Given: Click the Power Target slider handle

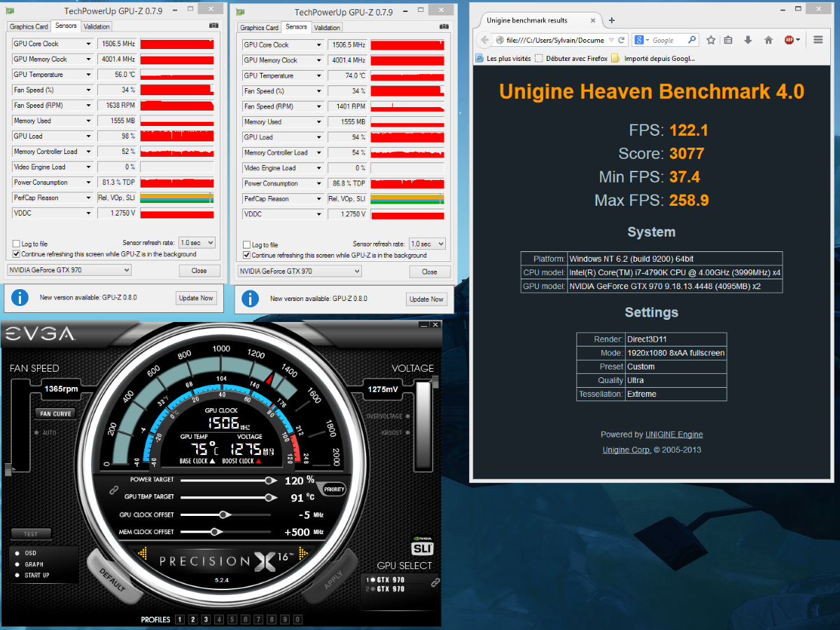Looking at the screenshot, I should point(269,480).
